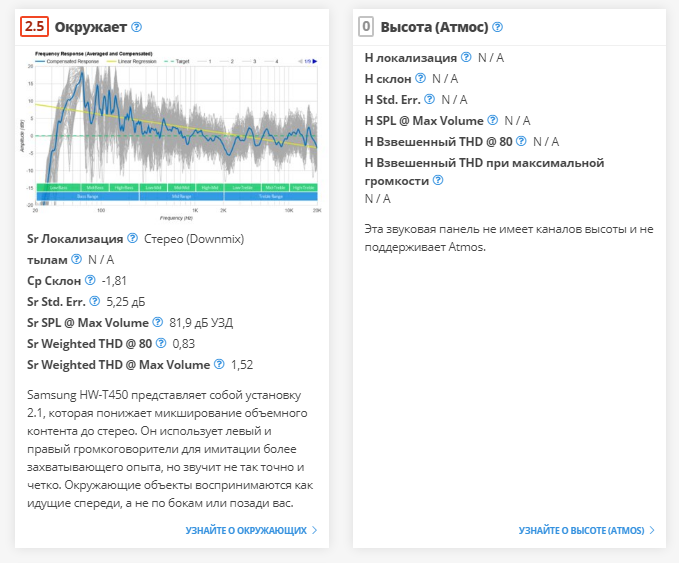Click help icon for H локализация
Screen dimensions: 679x563
(x=466, y=58)
